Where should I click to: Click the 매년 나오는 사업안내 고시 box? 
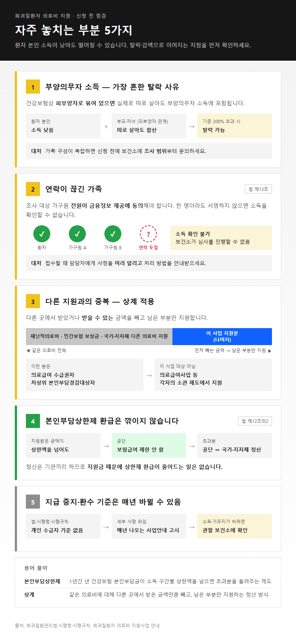(149, 526)
